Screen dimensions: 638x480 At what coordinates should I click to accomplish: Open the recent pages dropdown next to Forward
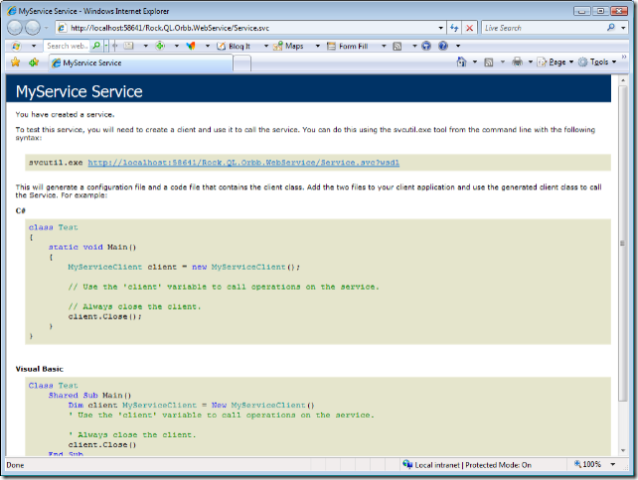(x=46, y=28)
